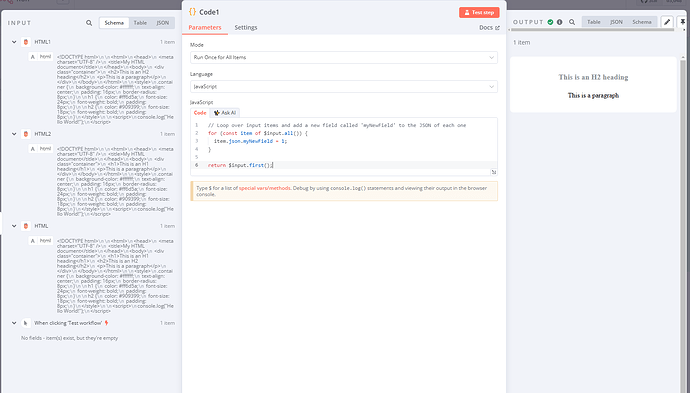Image resolution: width=690 pixels, height=393 pixels.
Task: Open the Settings tab
Action: point(246,27)
